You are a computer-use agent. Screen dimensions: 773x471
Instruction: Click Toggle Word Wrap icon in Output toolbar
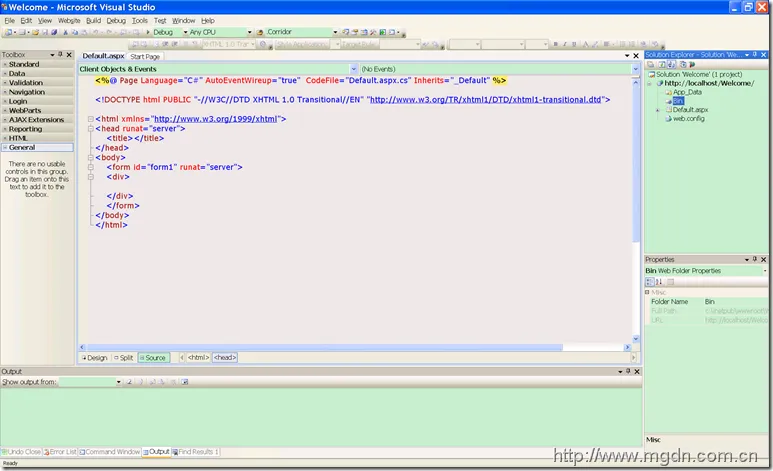pyautogui.click(x=185, y=382)
